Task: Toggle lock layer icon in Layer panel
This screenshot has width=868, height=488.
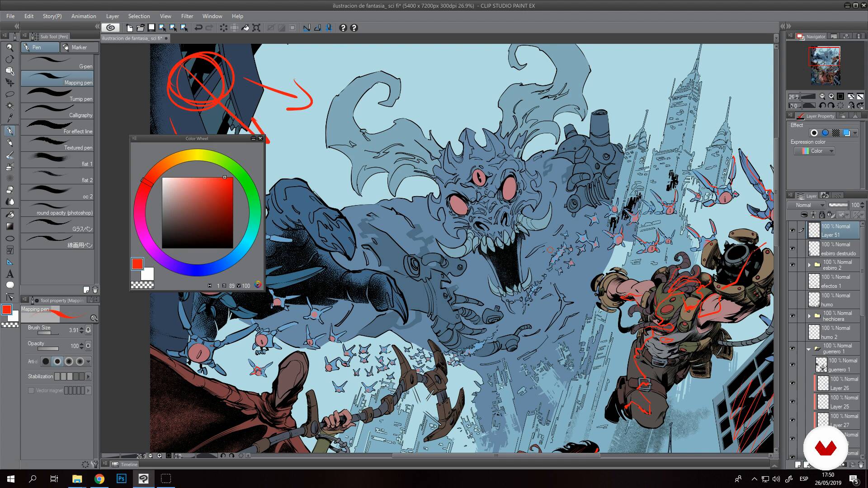Action: [x=822, y=215]
